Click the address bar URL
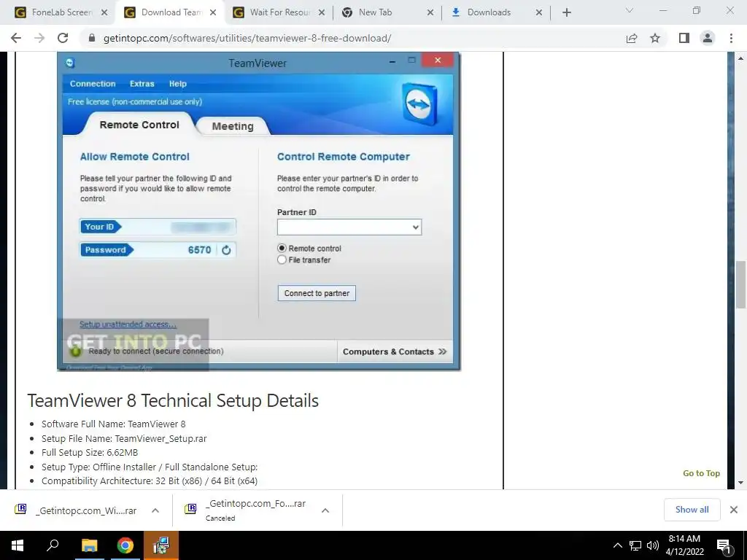The height and width of the screenshot is (560, 747). (x=247, y=38)
